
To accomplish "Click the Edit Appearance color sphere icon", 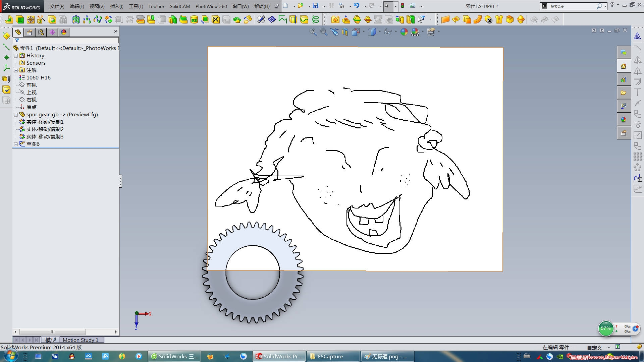I will coord(404,32).
